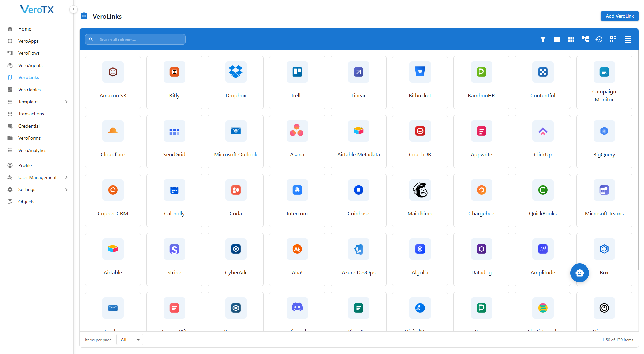This screenshot has height=354, width=644.
Task: Expand the Templates submenu chevron
Action: (x=66, y=102)
